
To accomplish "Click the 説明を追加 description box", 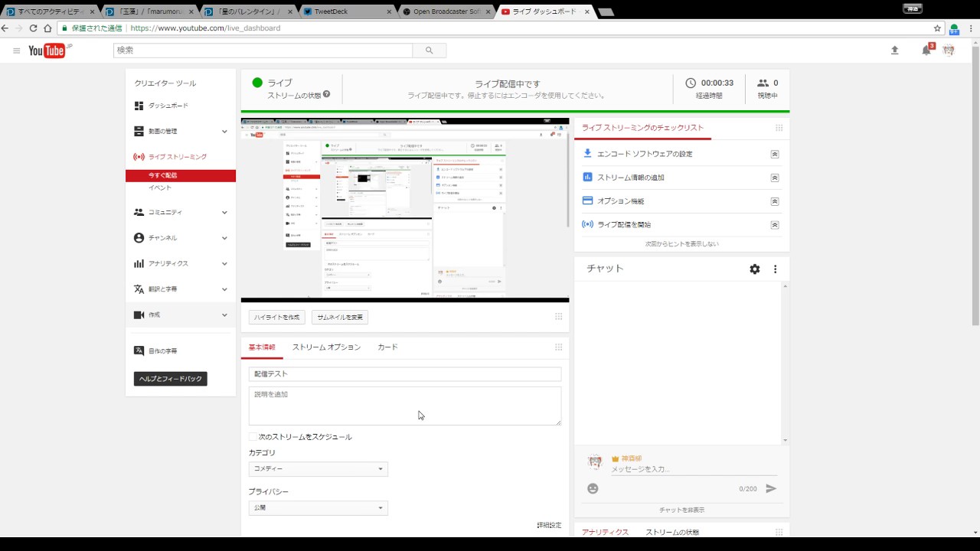I will [x=405, y=406].
